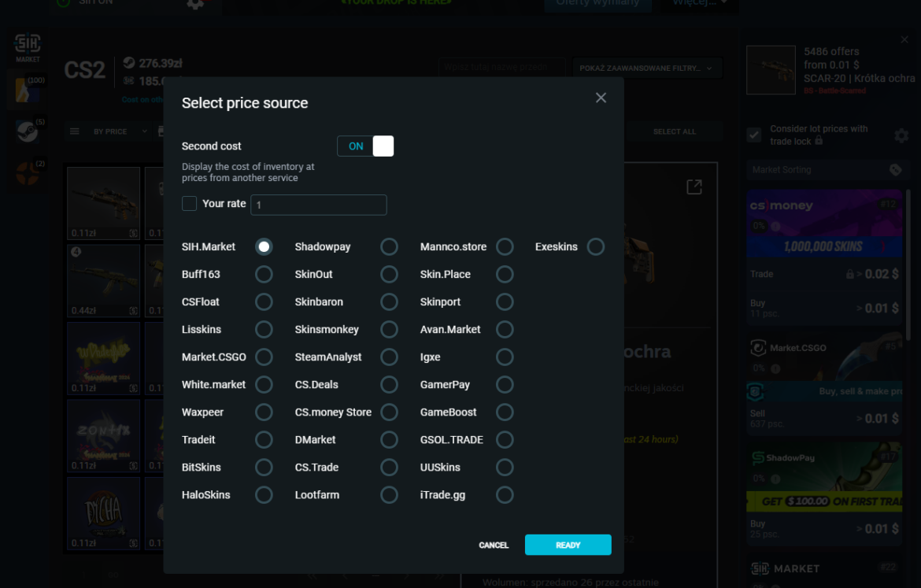This screenshot has height=588, width=921.
Task: Select the CS2 inventory icon with 100 badge
Action: coord(28,90)
